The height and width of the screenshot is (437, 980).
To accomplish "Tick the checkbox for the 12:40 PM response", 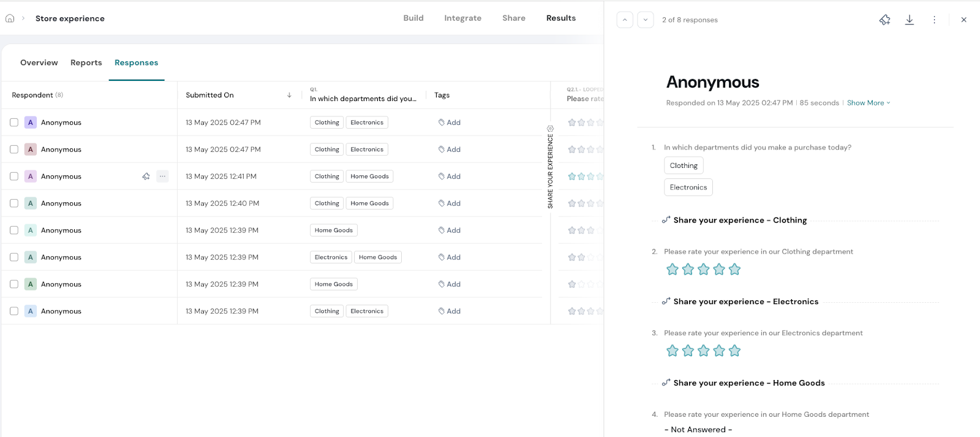I will (x=14, y=203).
